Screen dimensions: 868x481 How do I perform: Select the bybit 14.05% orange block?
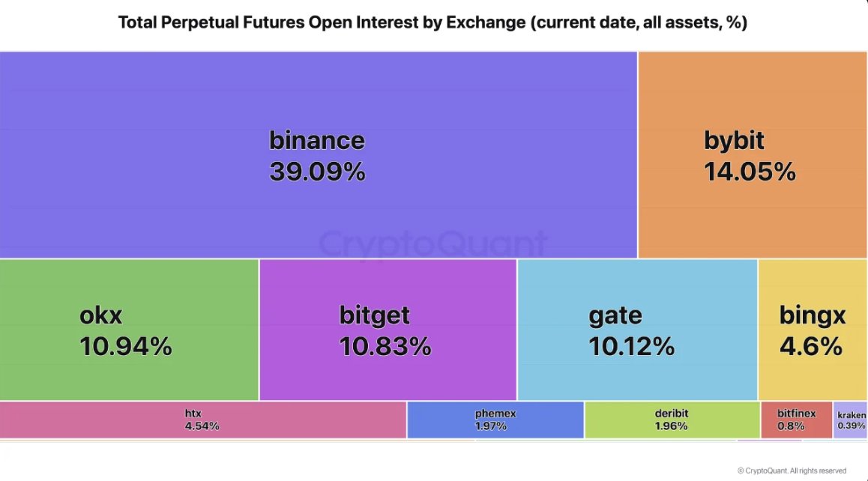(753, 155)
